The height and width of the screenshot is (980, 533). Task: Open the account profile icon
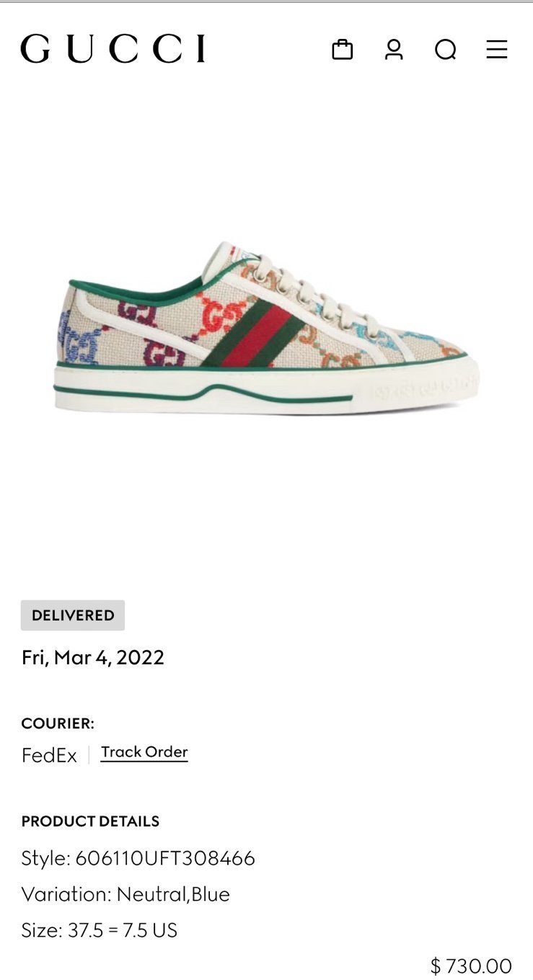click(x=394, y=49)
